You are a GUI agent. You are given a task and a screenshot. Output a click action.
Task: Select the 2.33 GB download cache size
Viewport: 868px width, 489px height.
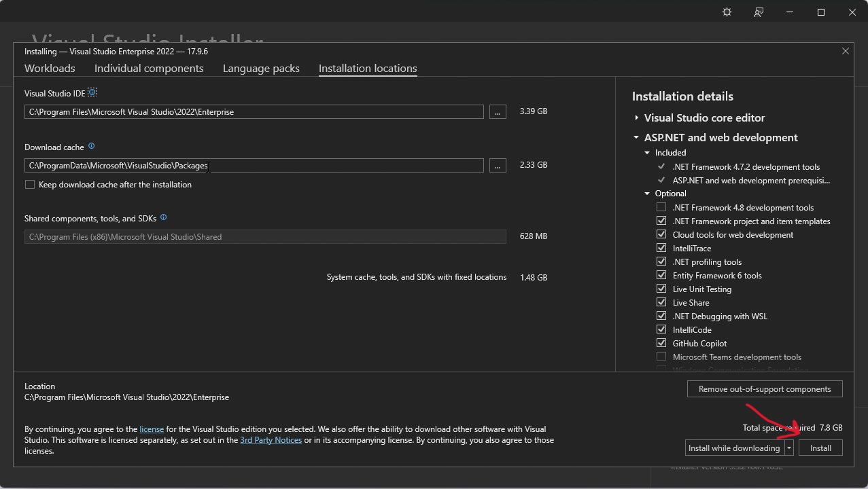(533, 165)
